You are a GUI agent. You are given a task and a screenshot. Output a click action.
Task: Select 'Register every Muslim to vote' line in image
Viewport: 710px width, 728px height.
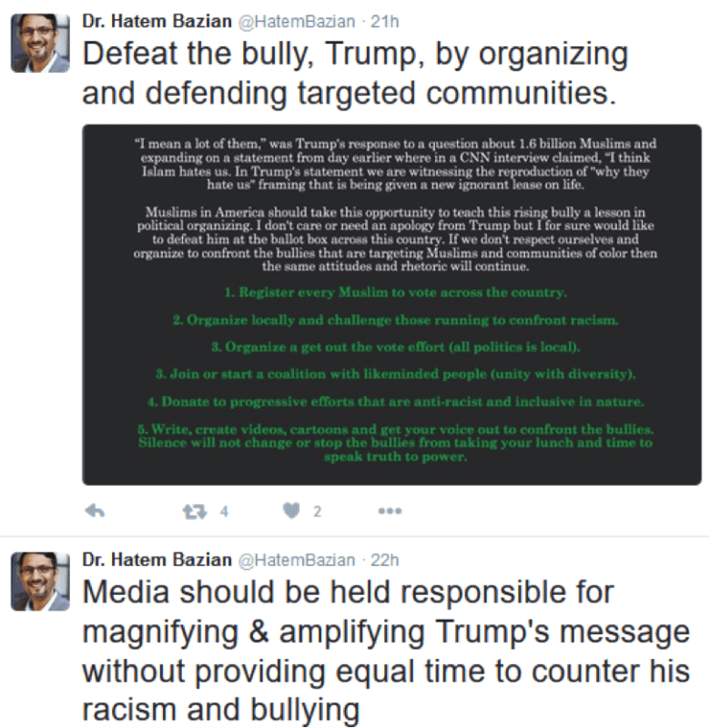(396, 292)
